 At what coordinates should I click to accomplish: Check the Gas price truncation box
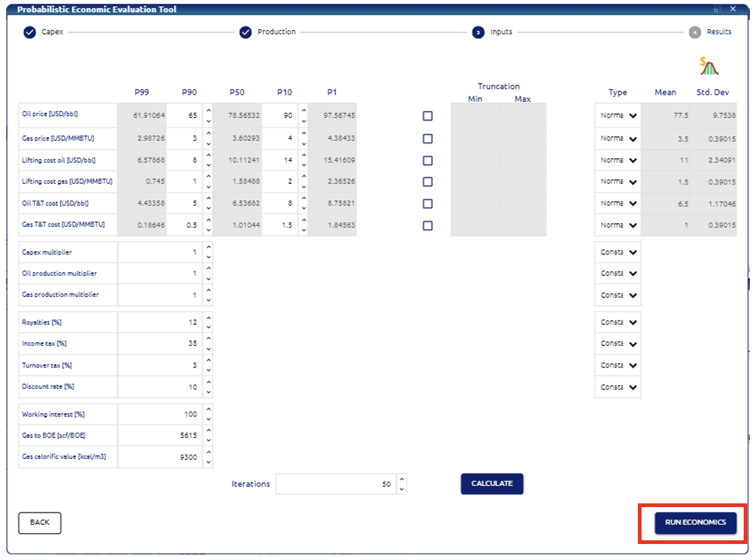[428, 138]
